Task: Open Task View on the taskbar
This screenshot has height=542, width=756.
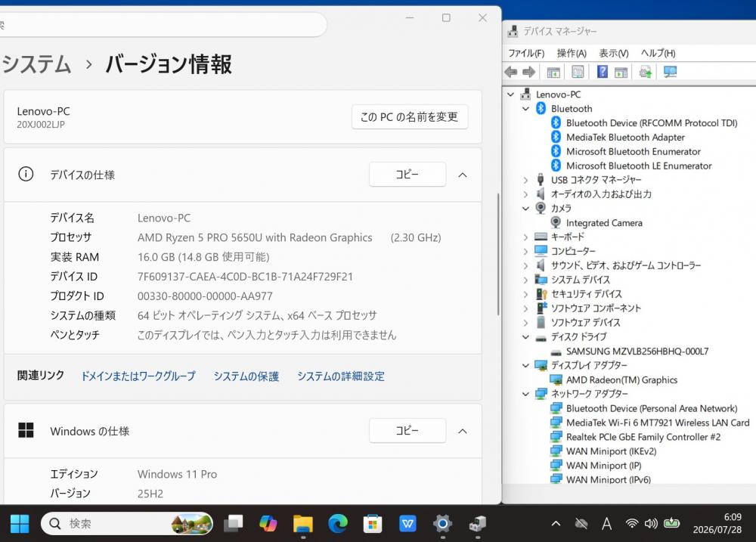Action: 234,524
